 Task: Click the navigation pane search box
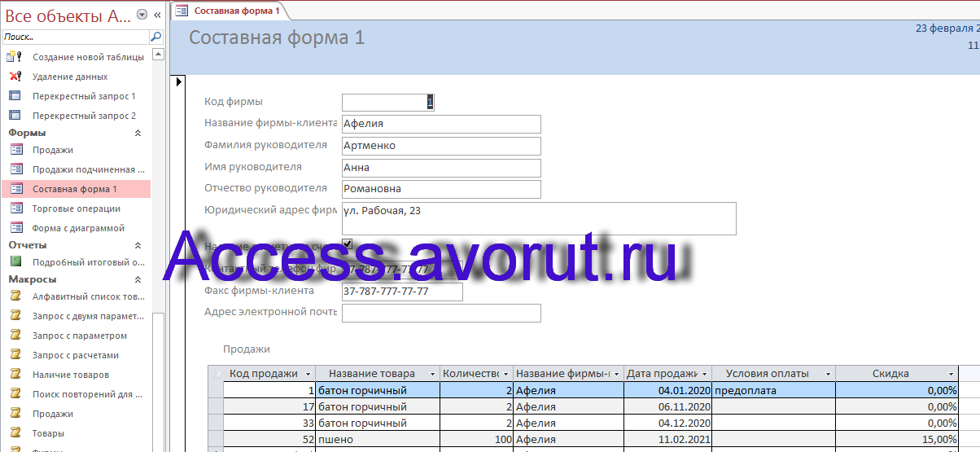[76, 37]
